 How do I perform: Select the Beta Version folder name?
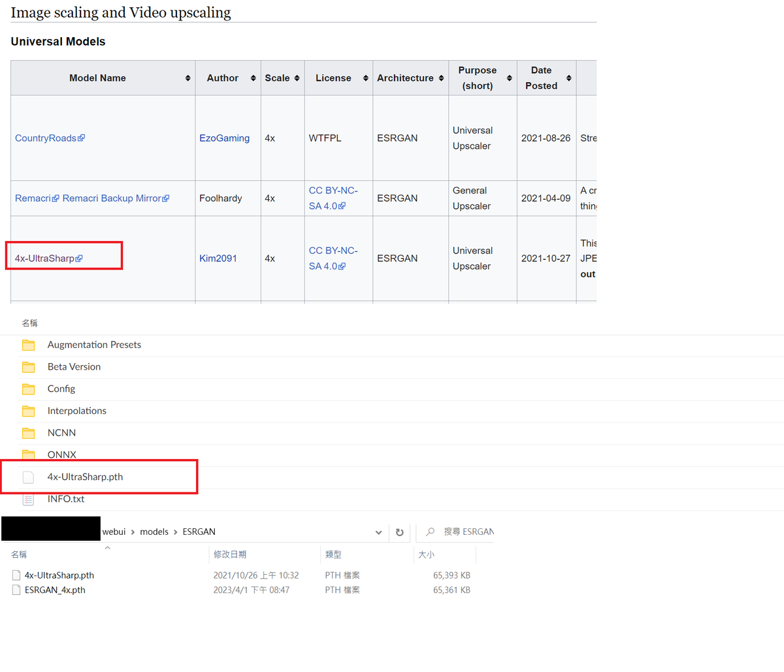74,367
